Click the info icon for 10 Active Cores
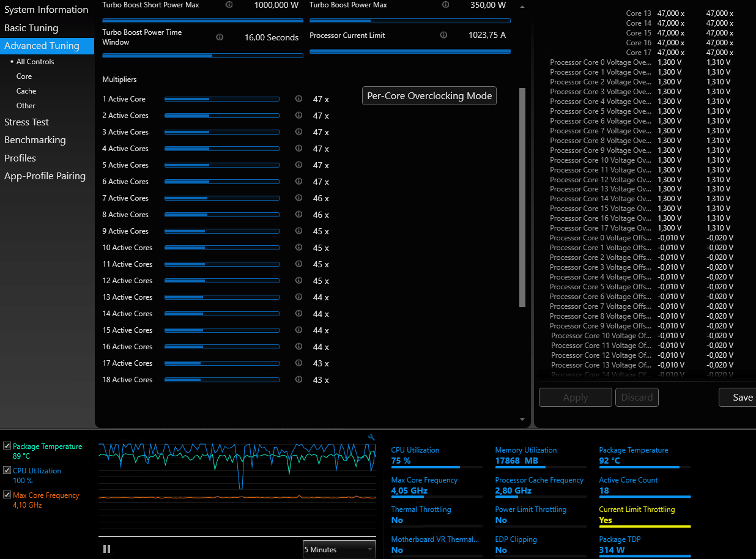756x559 pixels. coord(298,247)
